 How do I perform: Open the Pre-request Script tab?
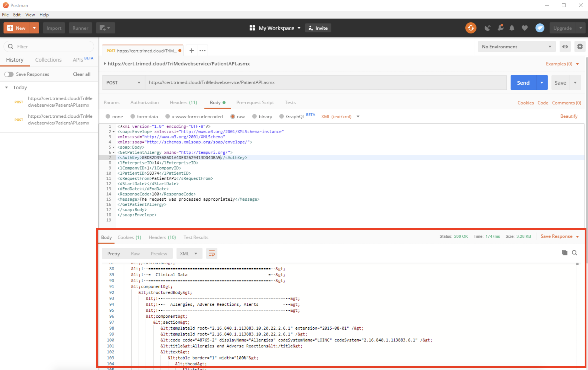click(x=255, y=102)
